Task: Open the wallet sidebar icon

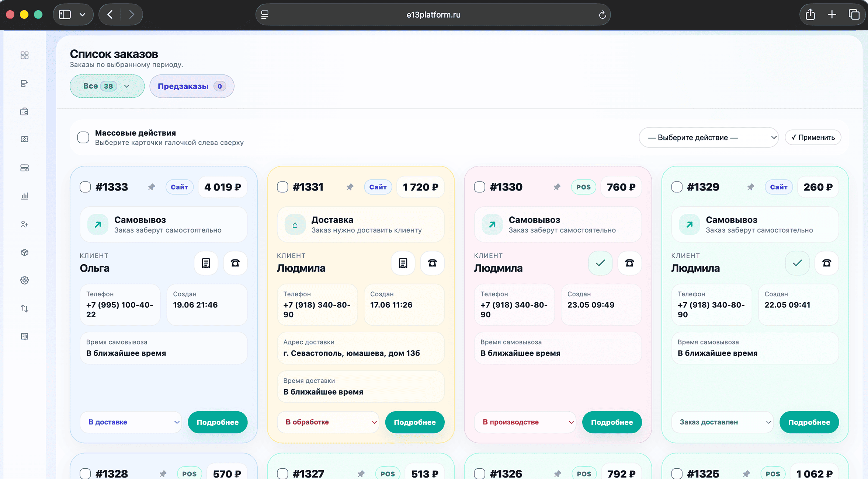Action: coord(24,112)
